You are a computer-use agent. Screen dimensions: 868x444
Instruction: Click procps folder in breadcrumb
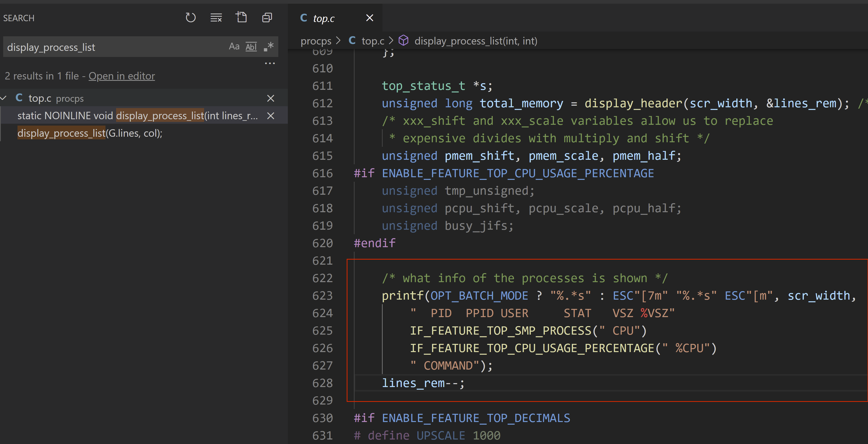pyautogui.click(x=316, y=41)
